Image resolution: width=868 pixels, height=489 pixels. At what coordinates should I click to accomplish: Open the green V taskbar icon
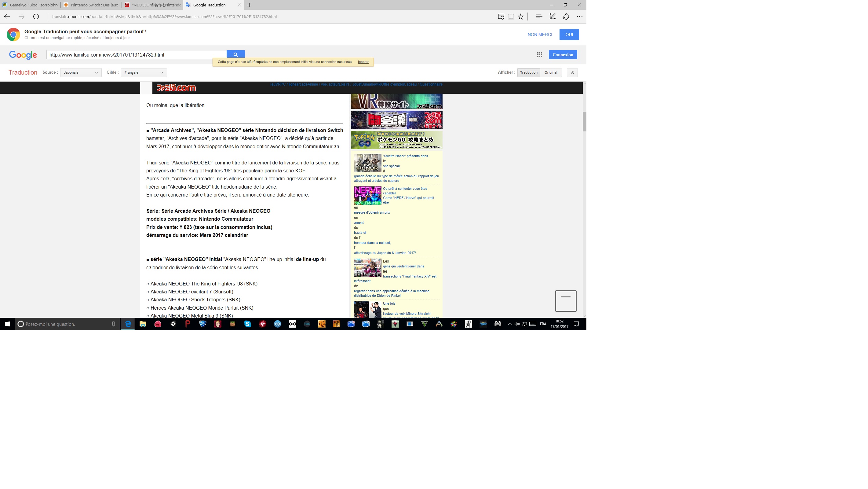pos(425,324)
